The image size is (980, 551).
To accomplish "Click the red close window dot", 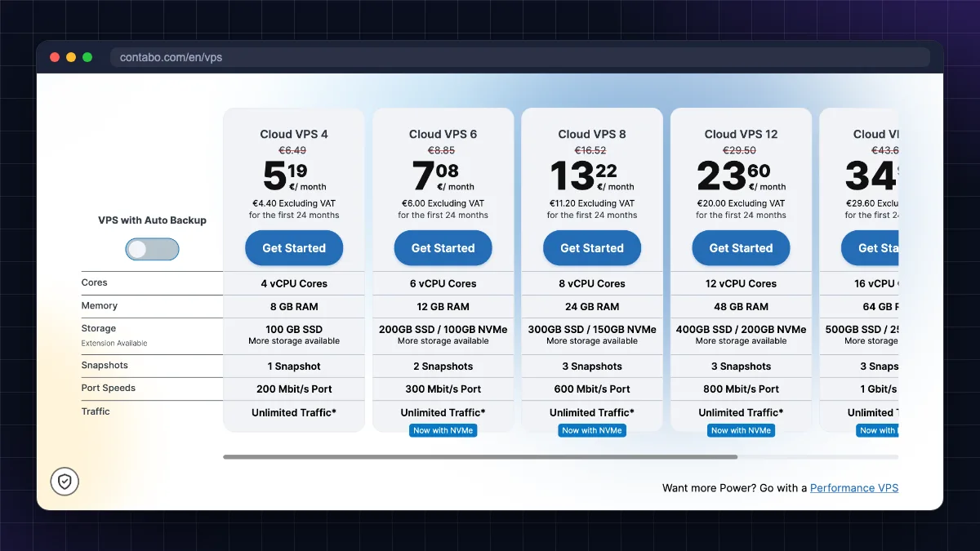I will click(55, 57).
